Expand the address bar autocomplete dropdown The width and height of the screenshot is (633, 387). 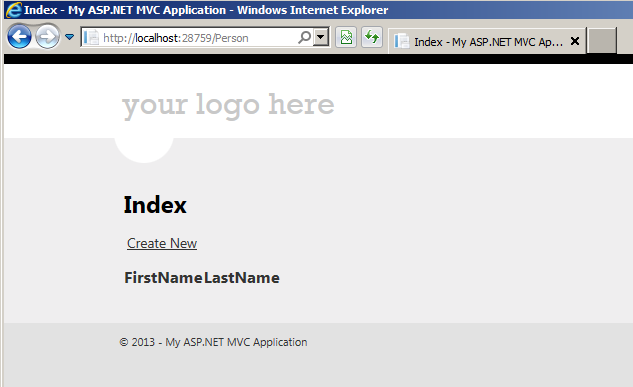tap(321, 37)
